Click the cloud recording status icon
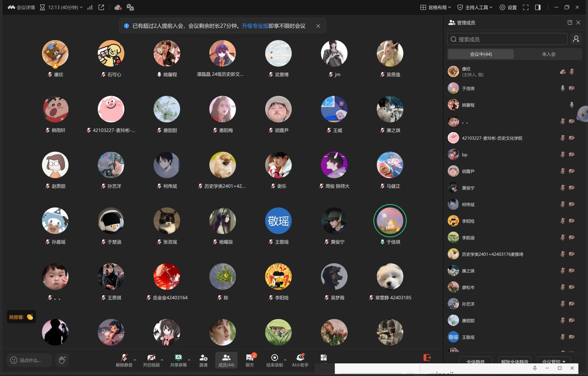The height and width of the screenshot is (376, 588). (x=118, y=7)
